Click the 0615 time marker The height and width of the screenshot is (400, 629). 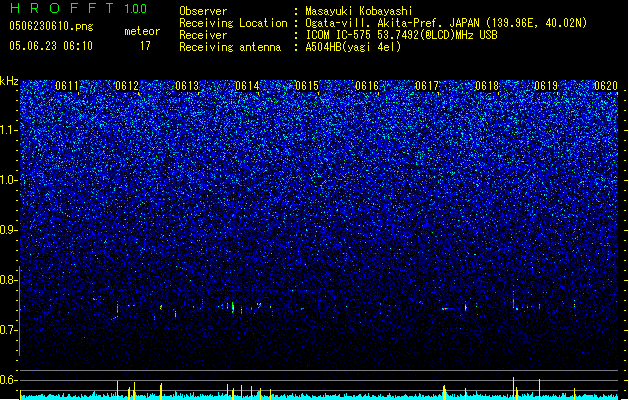307,86
